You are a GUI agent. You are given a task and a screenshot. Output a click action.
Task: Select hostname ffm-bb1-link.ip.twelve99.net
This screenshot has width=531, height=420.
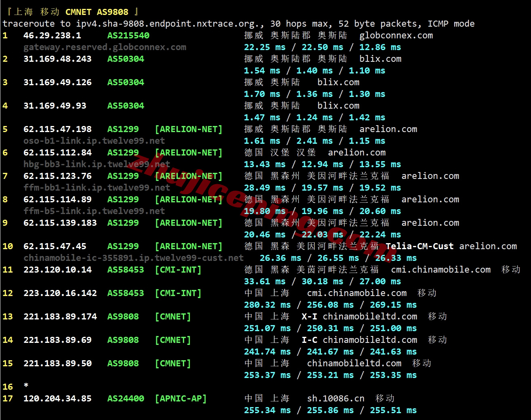[97, 188]
